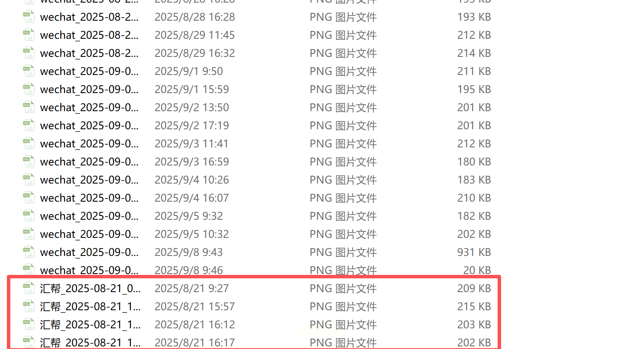
Task: Click the date 2025/8/28 16:28 in 193 KB row
Action: 195,17
